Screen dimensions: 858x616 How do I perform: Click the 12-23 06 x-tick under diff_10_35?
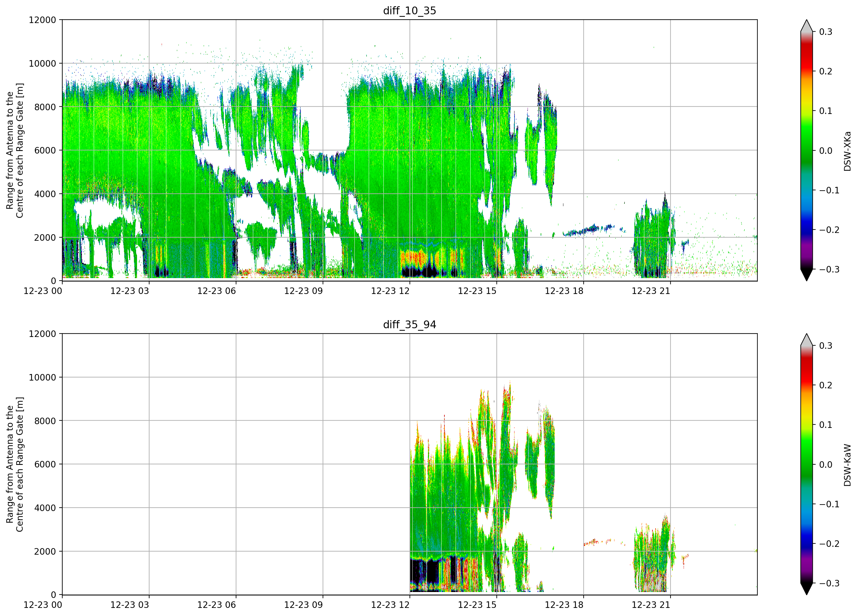click(x=217, y=291)
